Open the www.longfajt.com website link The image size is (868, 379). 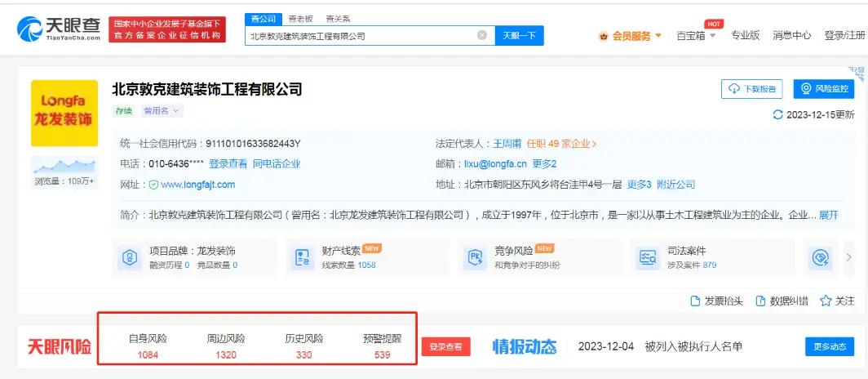tap(197, 185)
